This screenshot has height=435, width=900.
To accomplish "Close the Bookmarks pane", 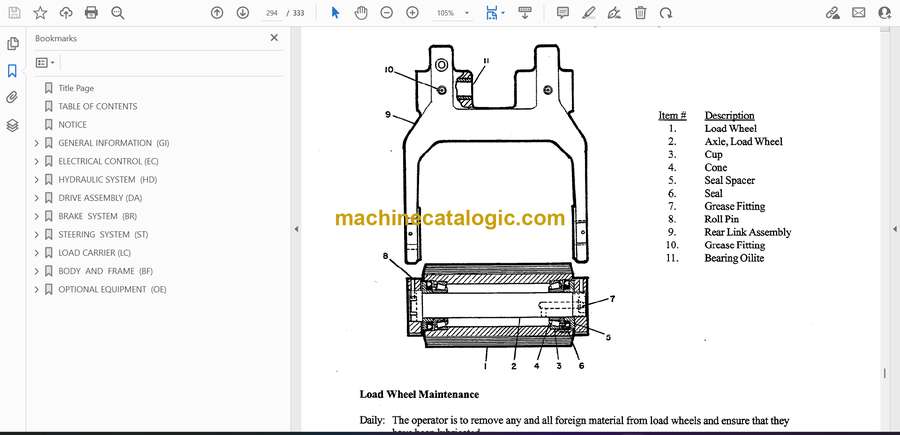I will (x=274, y=38).
